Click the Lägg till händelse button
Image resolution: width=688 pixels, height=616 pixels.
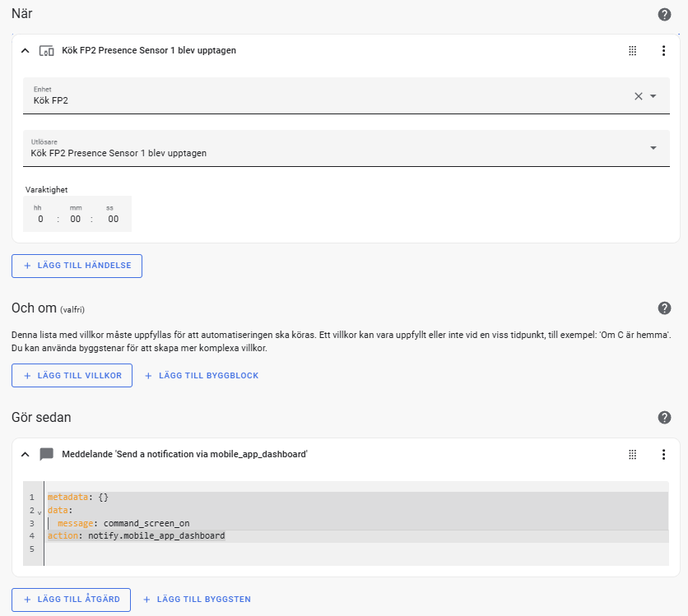click(77, 266)
